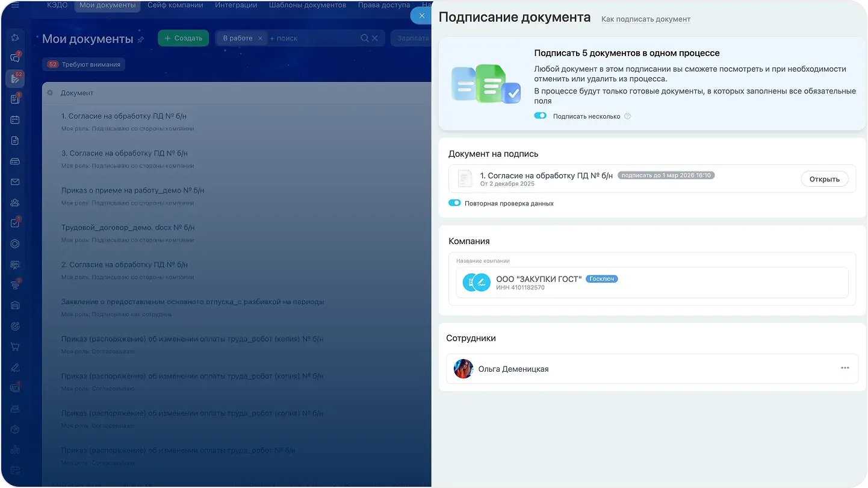The height and width of the screenshot is (488, 868).
Task: Click the "Открыть" button for the document
Action: (x=824, y=178)
